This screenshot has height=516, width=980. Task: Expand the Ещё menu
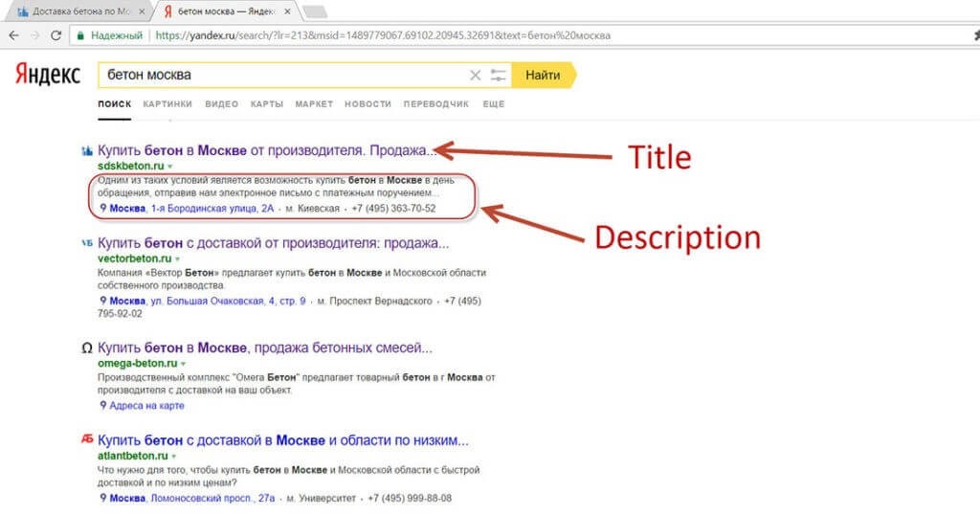click(494, 104)
